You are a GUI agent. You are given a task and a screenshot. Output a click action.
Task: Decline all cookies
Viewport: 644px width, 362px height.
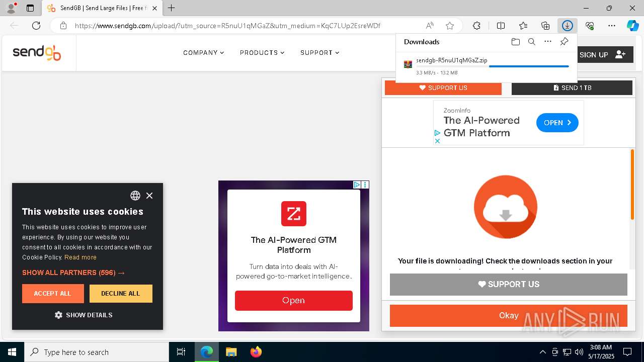(121, 294)
